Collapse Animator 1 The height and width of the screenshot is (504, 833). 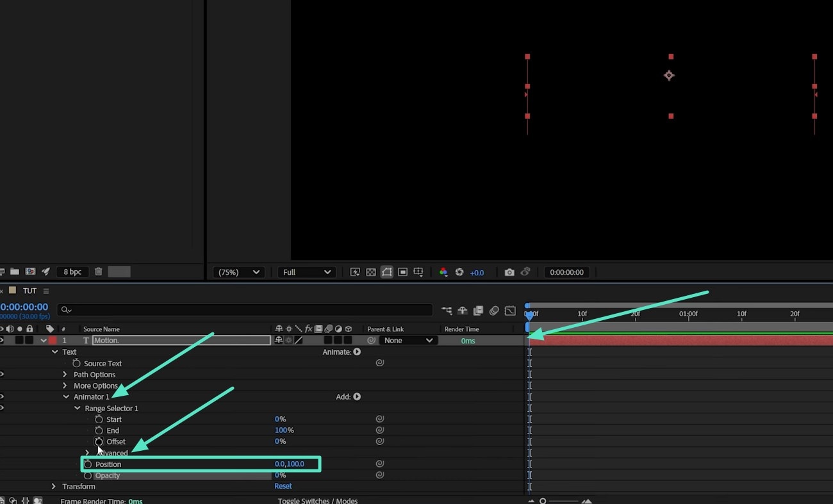point(67,396)
